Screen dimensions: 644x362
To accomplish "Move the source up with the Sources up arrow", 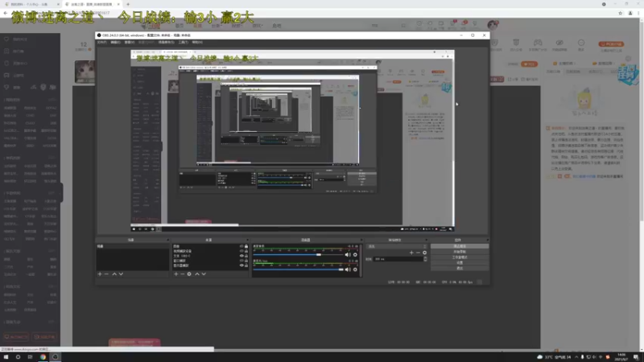I will tap(197, 274).
